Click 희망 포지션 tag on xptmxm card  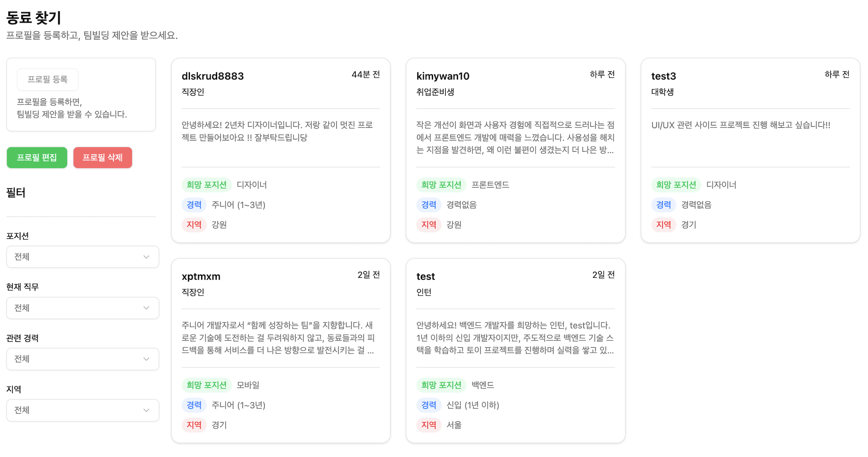[x=206, y=385]
